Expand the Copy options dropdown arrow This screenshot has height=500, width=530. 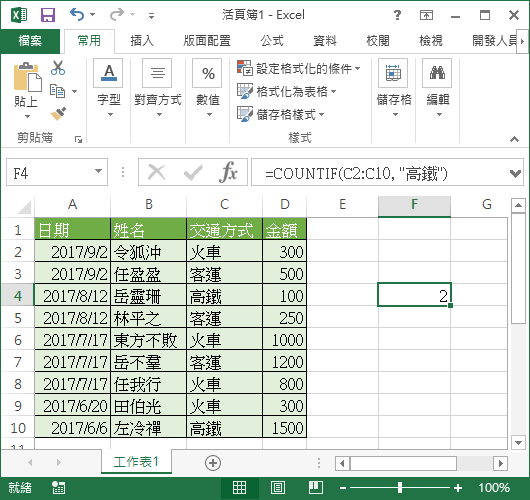[74, 91]
